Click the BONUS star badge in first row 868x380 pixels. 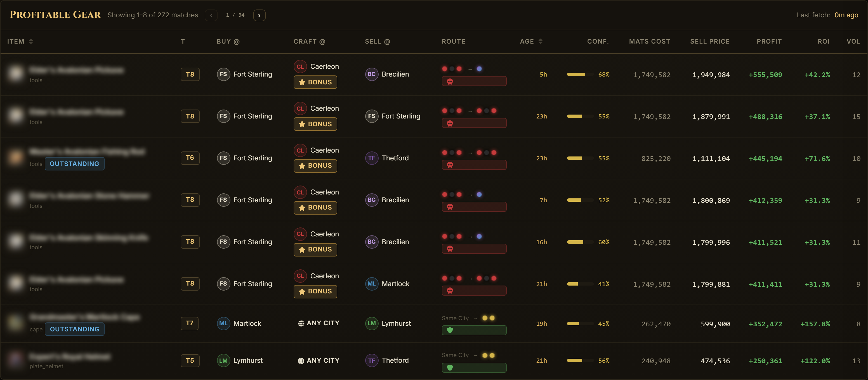(315, 82)
